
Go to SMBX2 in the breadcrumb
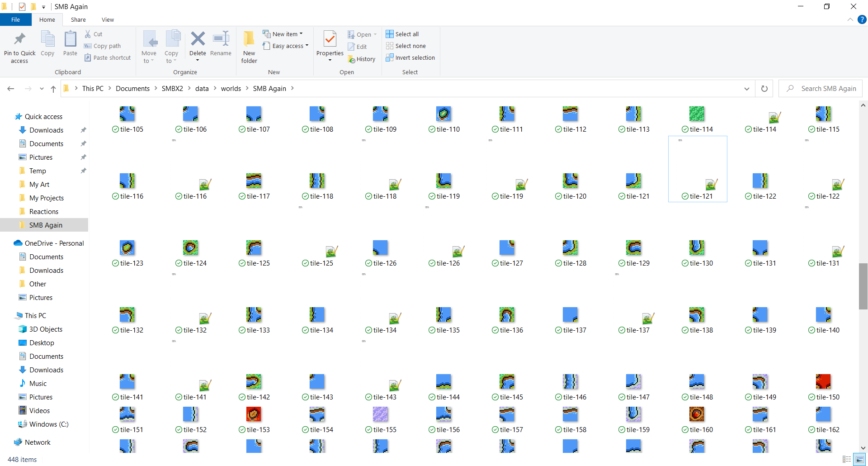point(172,88)
